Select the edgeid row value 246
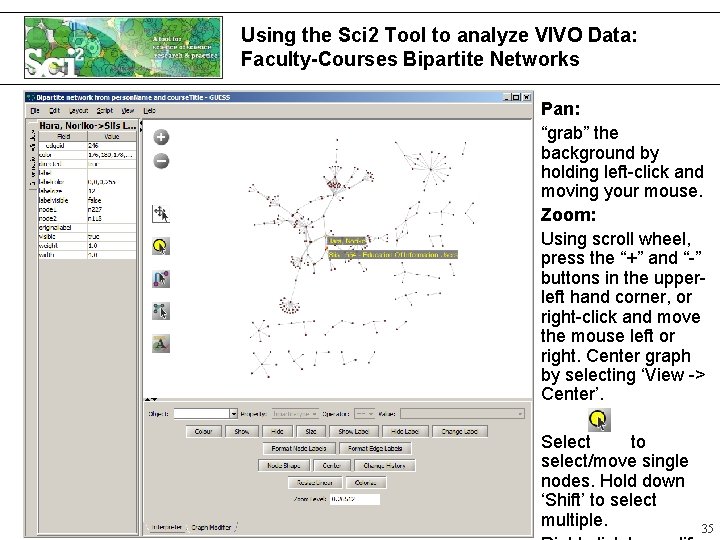The height and width of the screenshot is (540, 720). [x=112, y=146]
